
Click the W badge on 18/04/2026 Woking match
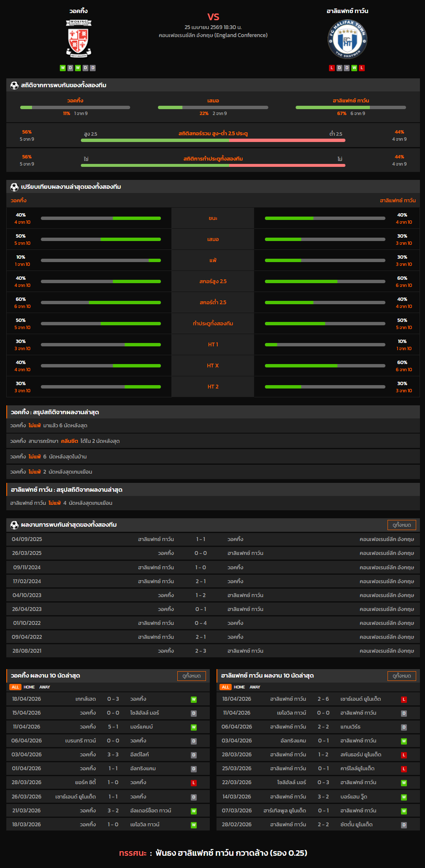click(x=194, y=699)
